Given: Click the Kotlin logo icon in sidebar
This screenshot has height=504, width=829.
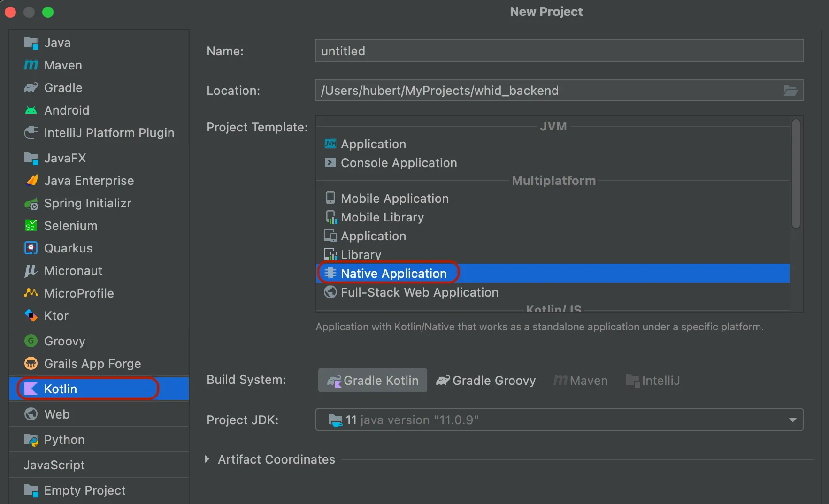Looking at the screenshot, I should click(31, 389).
